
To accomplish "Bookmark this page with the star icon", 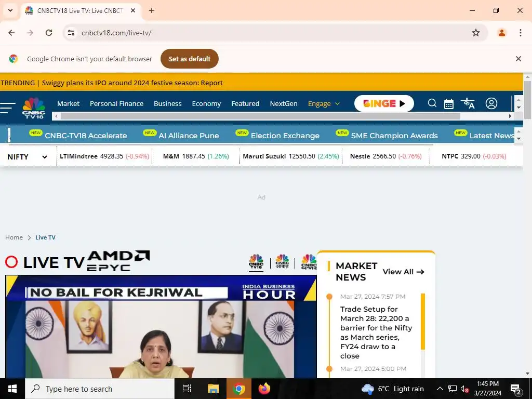I will point(476,33).
